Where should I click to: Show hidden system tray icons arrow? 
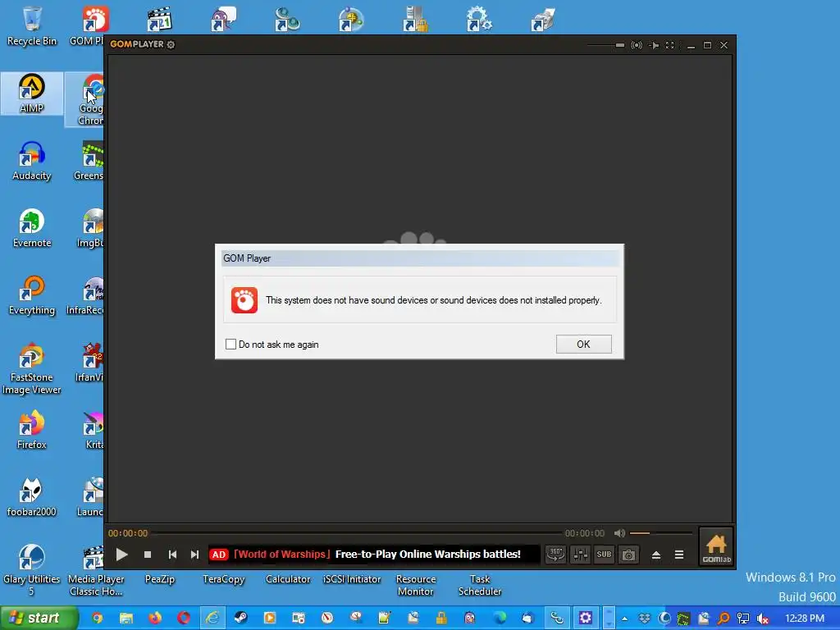point(624,619)
